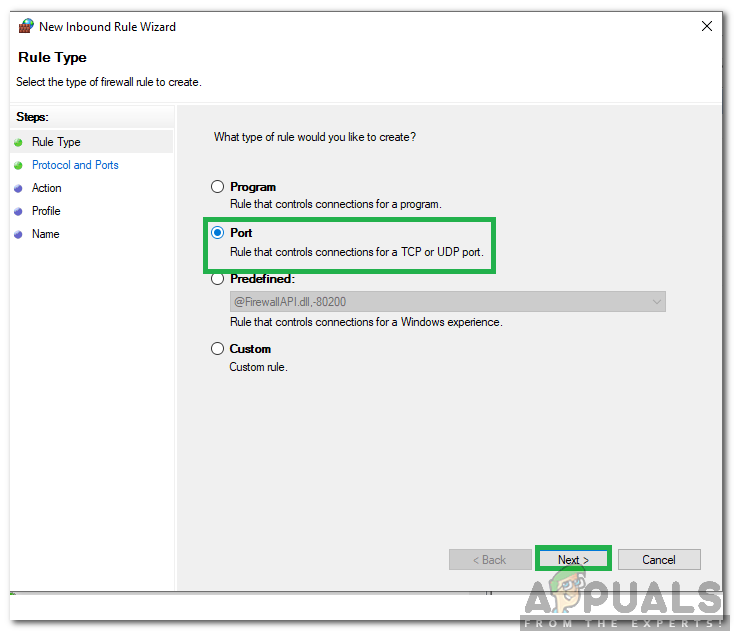The height and width of the screenshot is (631, 734).
Task: Click the Next > button
Action: (x=573, y=559)
